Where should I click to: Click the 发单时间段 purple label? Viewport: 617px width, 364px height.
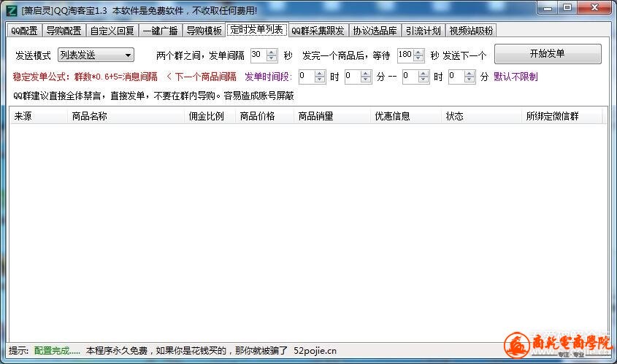pyautogui.click(x=268, y=77)
